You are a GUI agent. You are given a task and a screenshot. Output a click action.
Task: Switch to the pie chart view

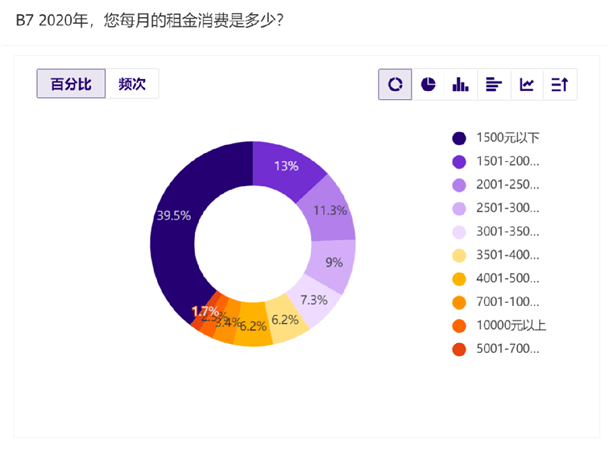(x=428, y=84)
